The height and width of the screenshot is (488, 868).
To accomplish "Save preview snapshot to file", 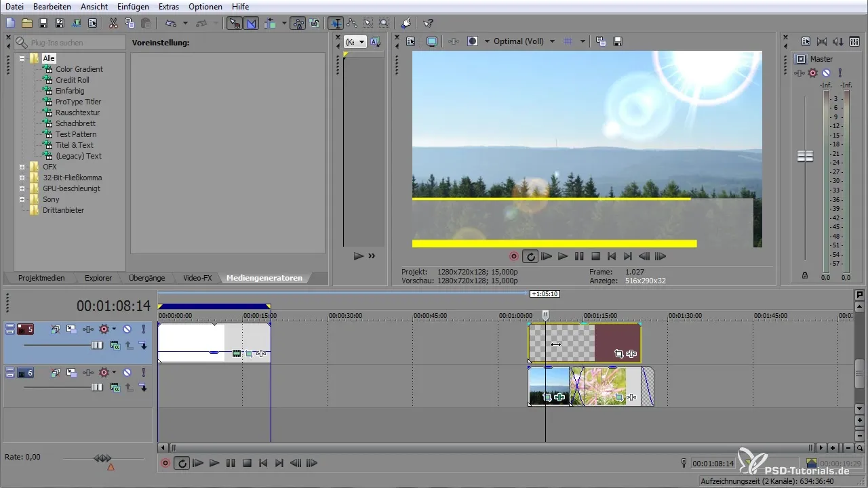I will [618, 41].
